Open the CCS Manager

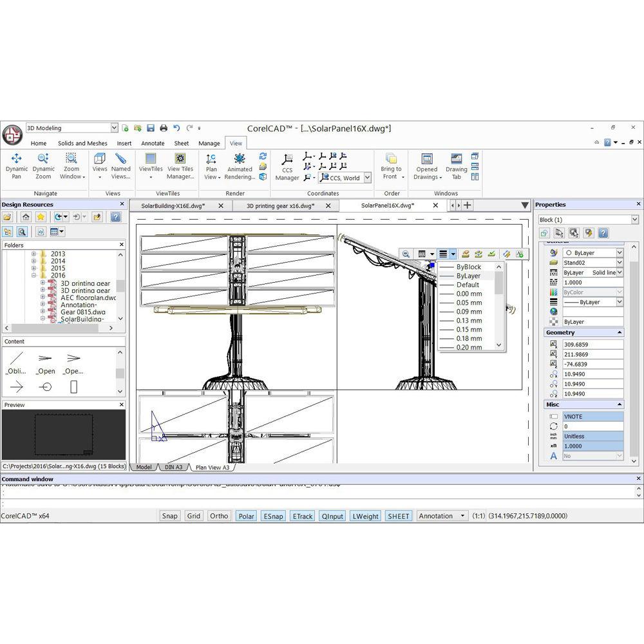pyautogui.click(x=287, y=167)
